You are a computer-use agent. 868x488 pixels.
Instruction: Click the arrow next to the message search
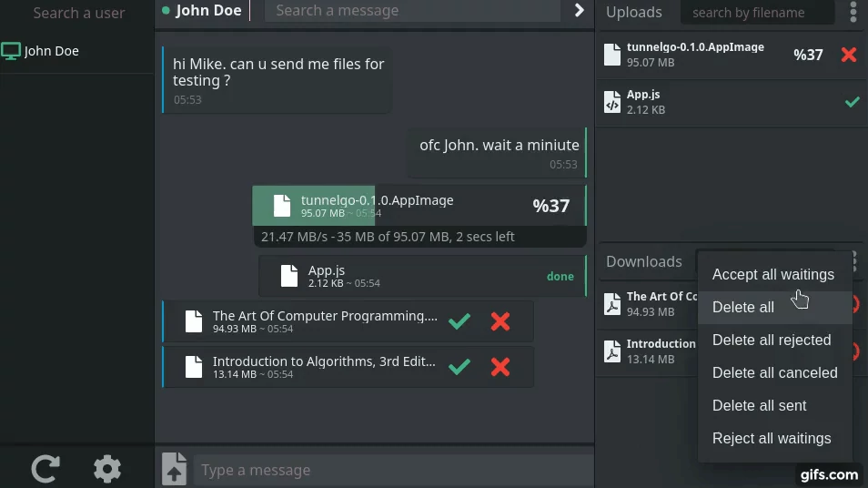pyautogui.click(x=579, y=11)
